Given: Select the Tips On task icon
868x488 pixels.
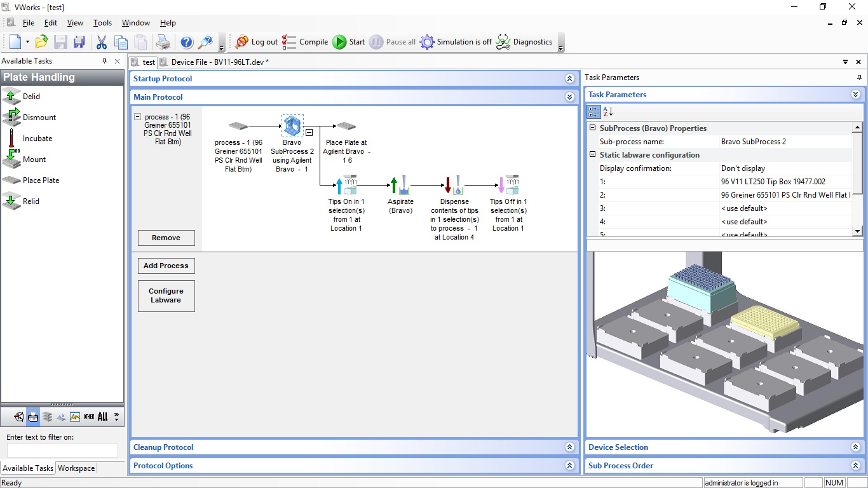Looking at the screenshot, I should tap(346, 185).
